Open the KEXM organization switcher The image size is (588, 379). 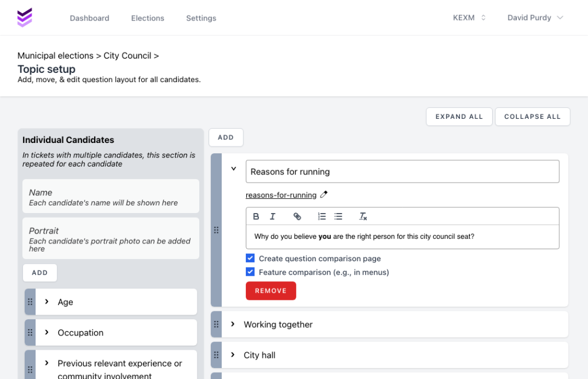pyautogui.click(x=469, y=18)
